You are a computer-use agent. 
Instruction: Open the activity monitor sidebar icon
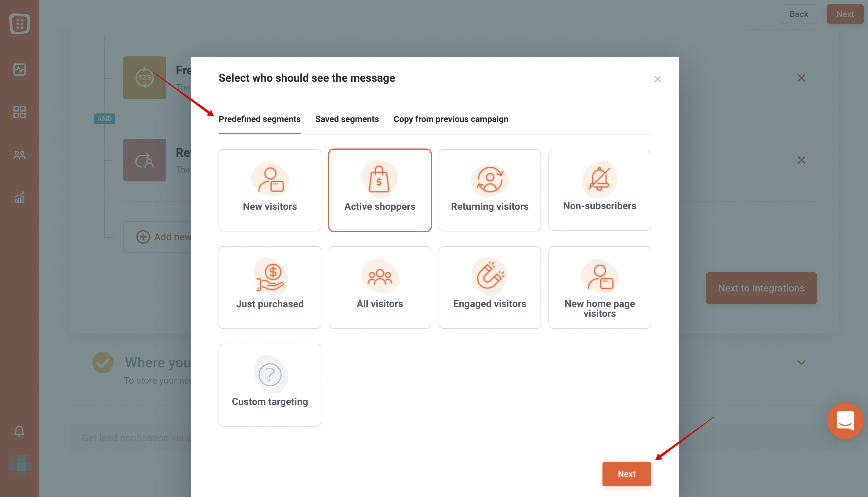click(x=20, y=70)
